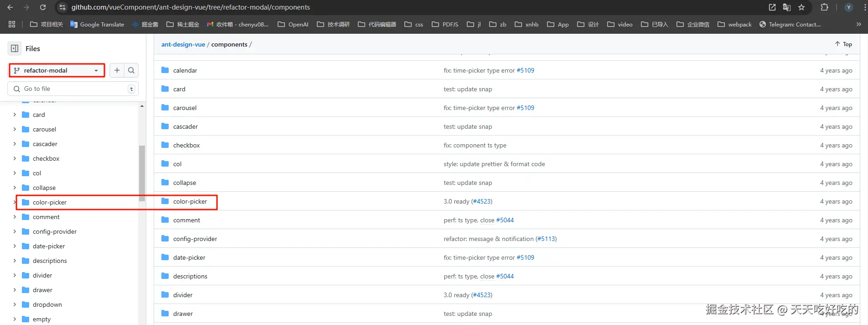Open extensions puzzle icon
Viewport: 868px width, 325px height.
click(824, 7)
